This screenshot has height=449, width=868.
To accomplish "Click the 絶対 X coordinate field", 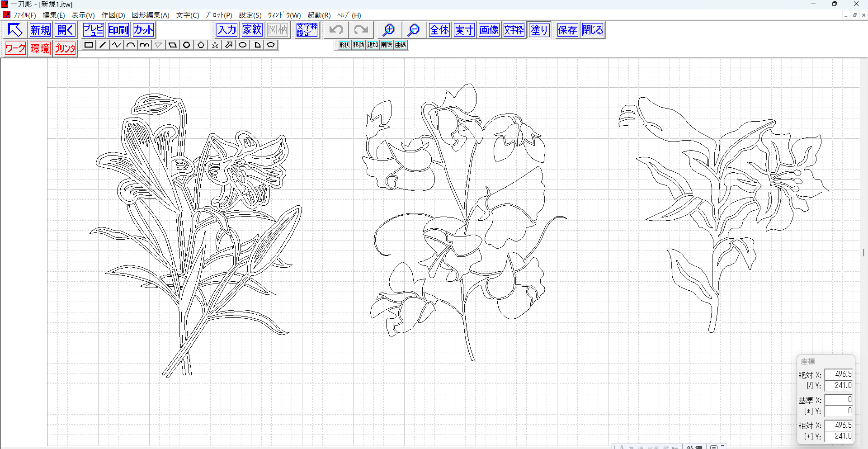I will [838, 374].
